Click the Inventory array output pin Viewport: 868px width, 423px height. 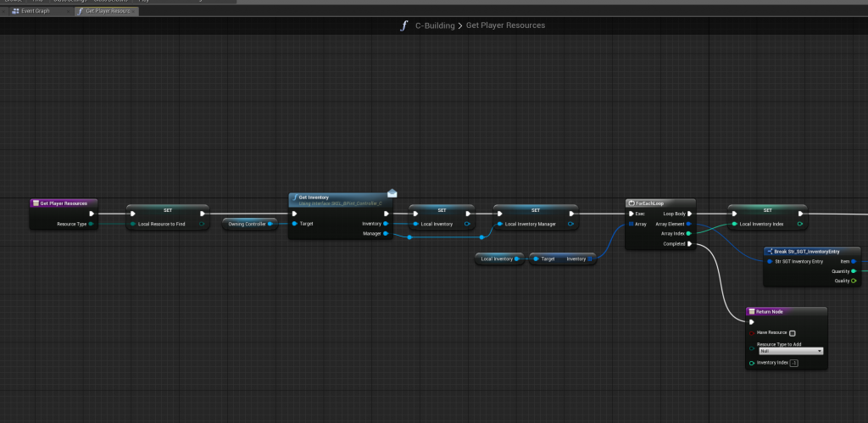(590, 259)
